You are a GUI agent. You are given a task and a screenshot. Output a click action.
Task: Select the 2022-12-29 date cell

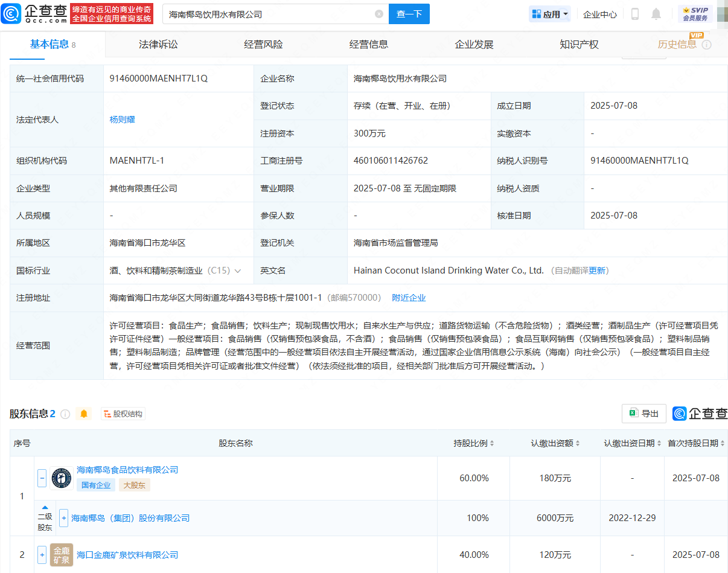tap(633, 518)
